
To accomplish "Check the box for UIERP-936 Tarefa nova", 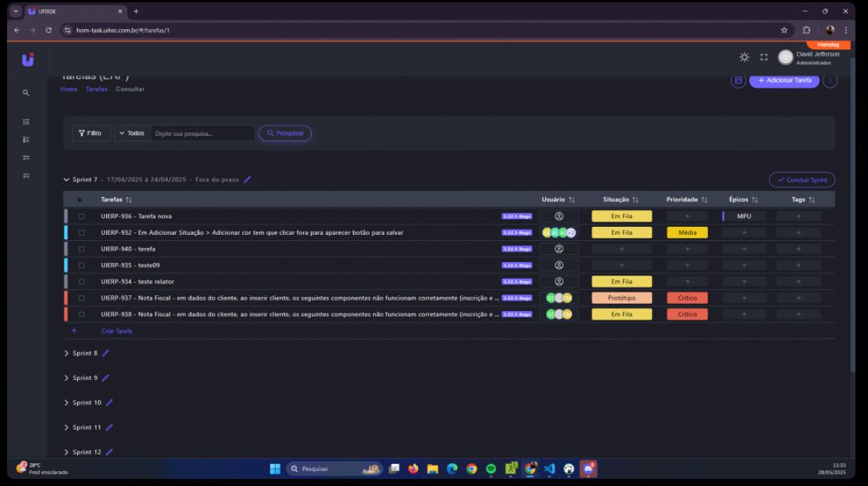I will click(x=81, y=216).
